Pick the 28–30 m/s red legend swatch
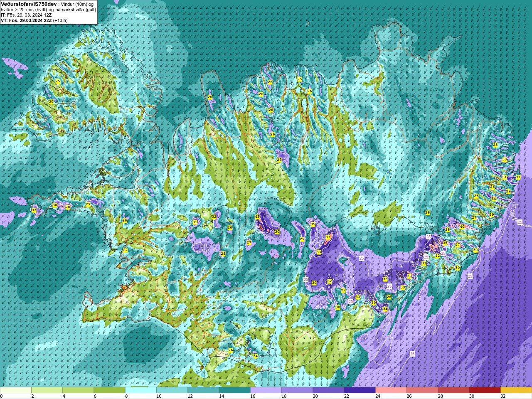Viewport: 532px width, 399px height. click(x=453, y=390)
